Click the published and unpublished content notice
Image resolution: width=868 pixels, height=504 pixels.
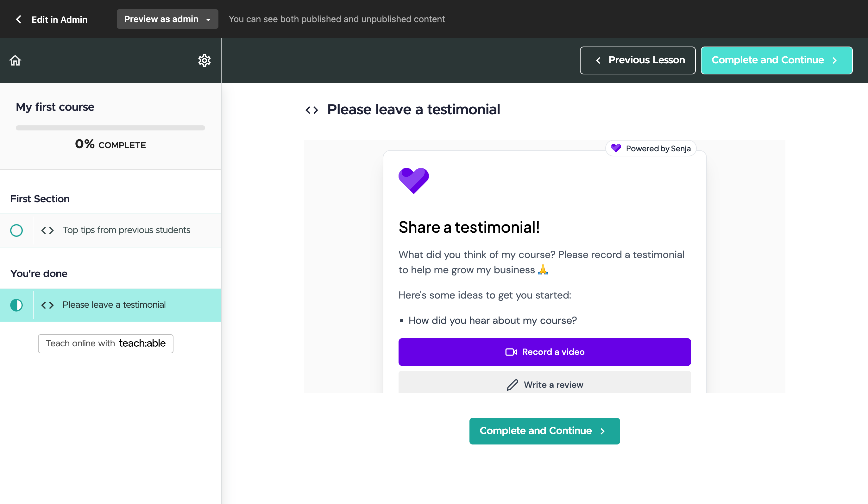337,19
